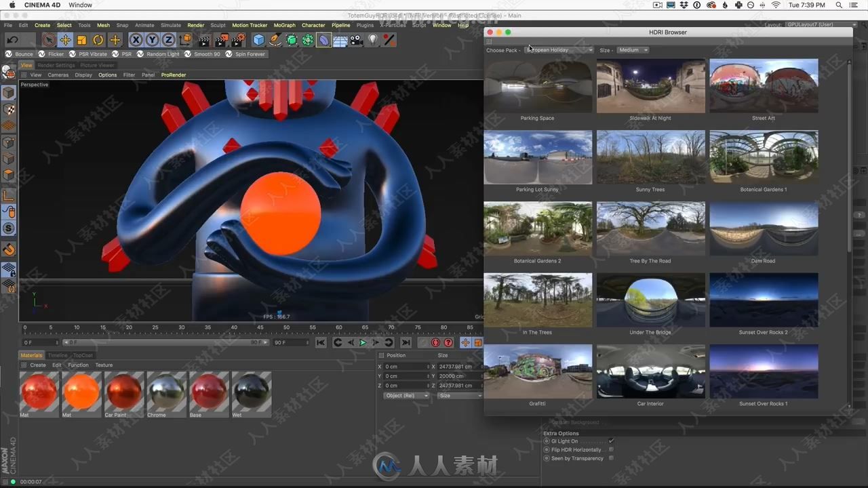
Task: Open the green Subdivision generators icon
Action: pyautogui.click(x=292, y=40)
